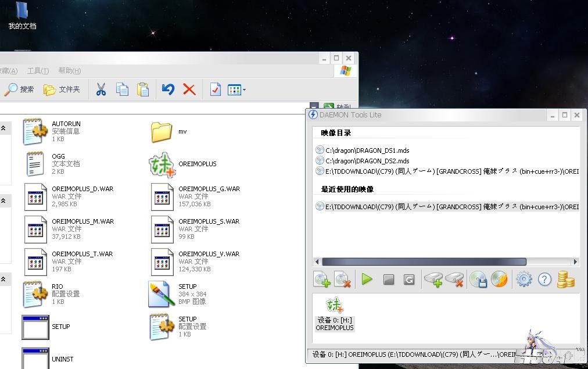Image resolution: width=588 pixels, height=369 pixels.
Task: Click horizontal scrollbar thumb in image list
Action: [424, 261]
